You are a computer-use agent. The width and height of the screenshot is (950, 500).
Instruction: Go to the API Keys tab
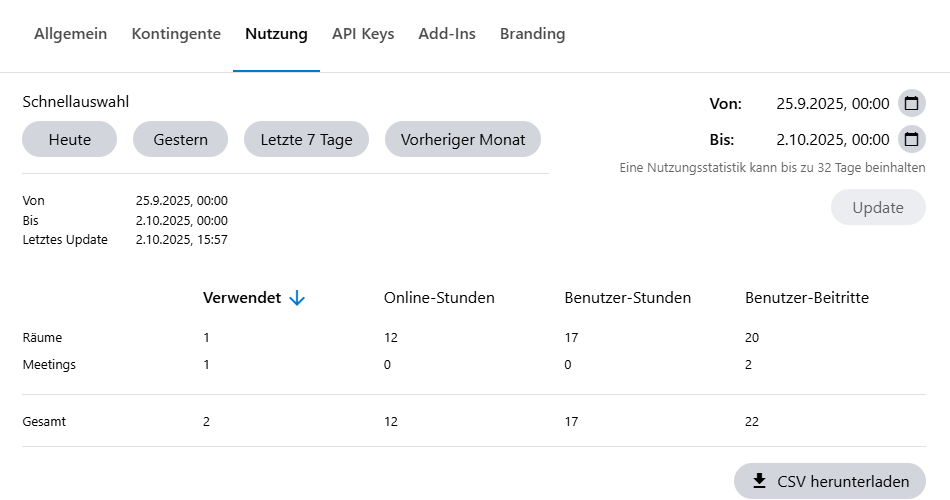[x=363, y=34]
